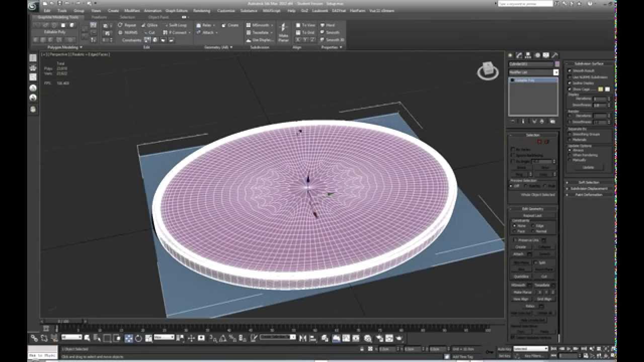Expand the Paint Deformation rollout
Screen dimensions: 644x362
coord(589,195)
